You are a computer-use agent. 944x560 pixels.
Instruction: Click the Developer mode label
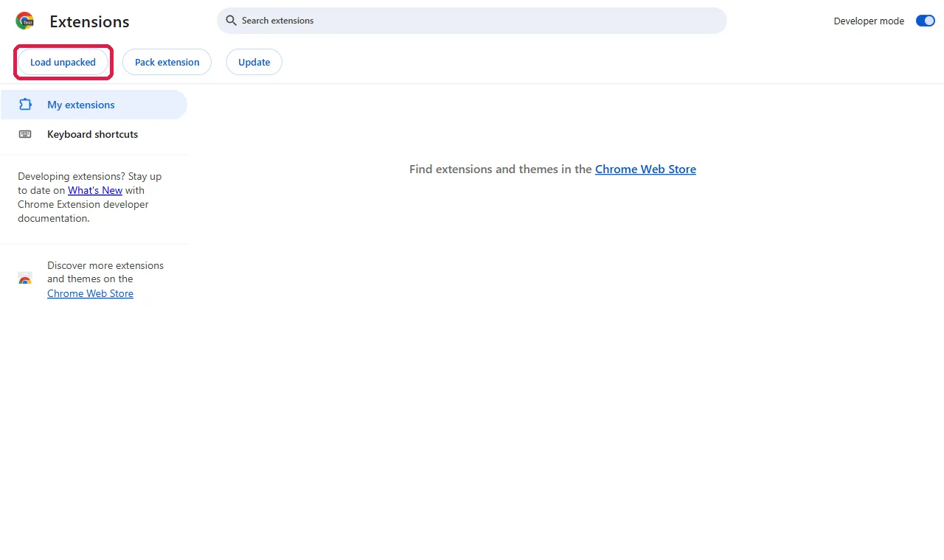[869, 21]
